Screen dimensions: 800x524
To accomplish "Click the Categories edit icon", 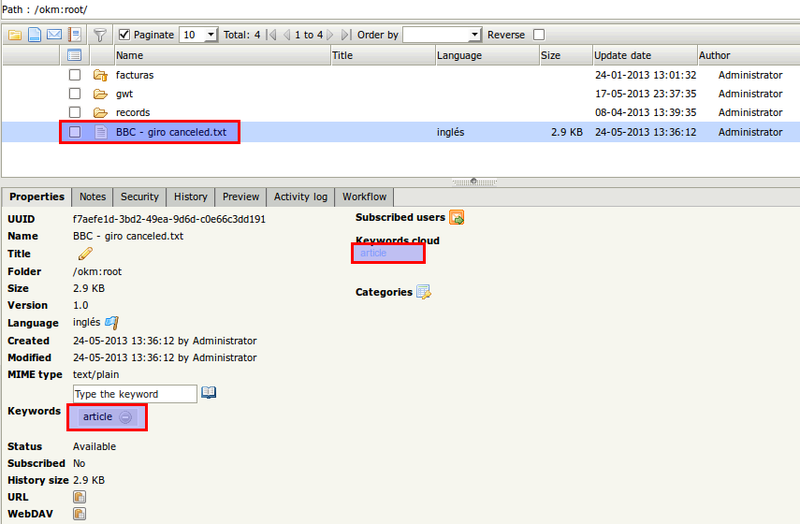I will coord(423,292).
